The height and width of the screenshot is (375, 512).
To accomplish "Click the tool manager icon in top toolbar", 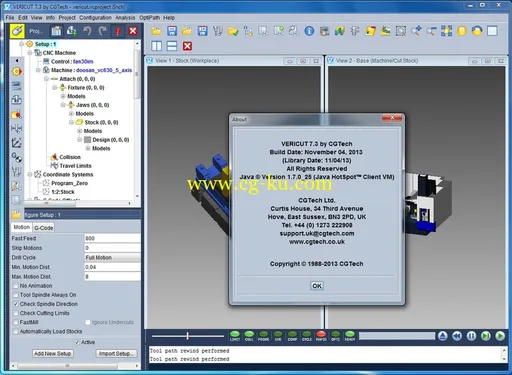I will coord(218,31).
